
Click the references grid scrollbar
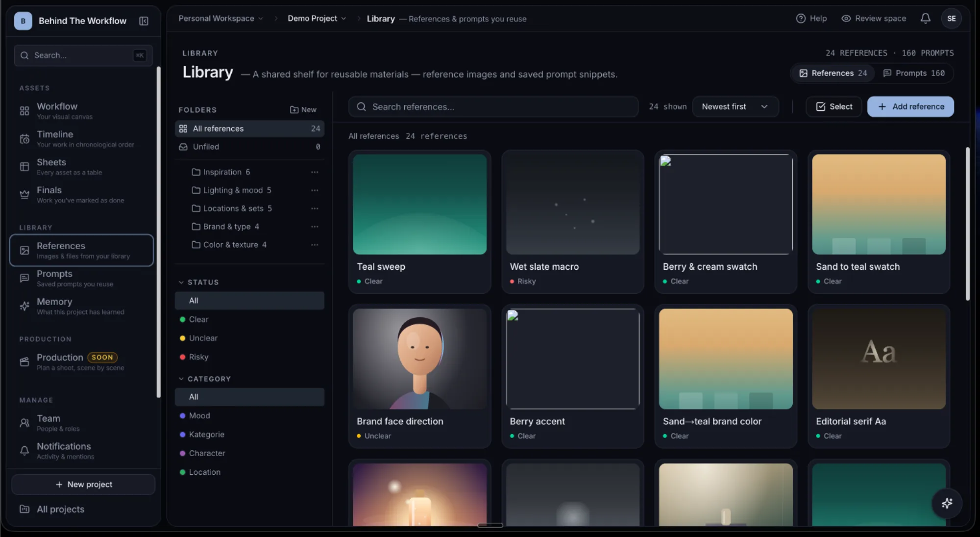(x=967, y=224)
